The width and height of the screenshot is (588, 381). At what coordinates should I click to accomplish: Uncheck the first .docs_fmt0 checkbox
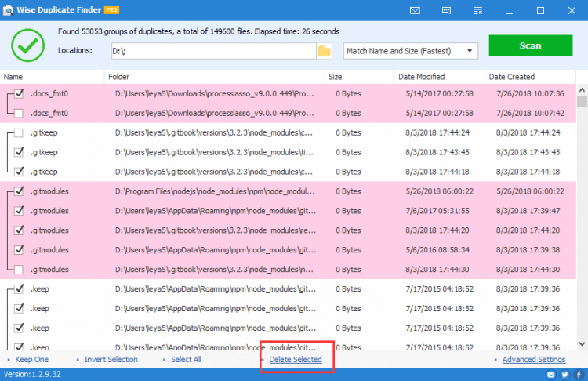point(19,94)
